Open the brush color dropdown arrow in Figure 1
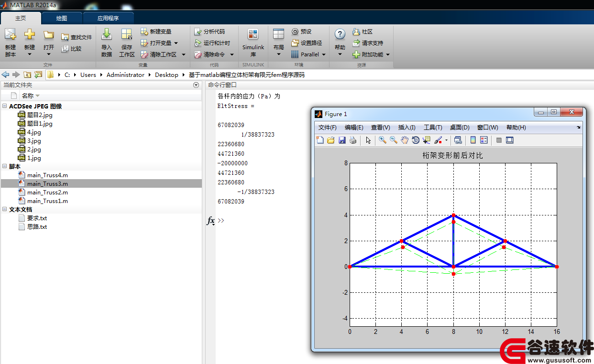Image resolution: width=594 pixels, height=364 pixels. tap(446, 140)
